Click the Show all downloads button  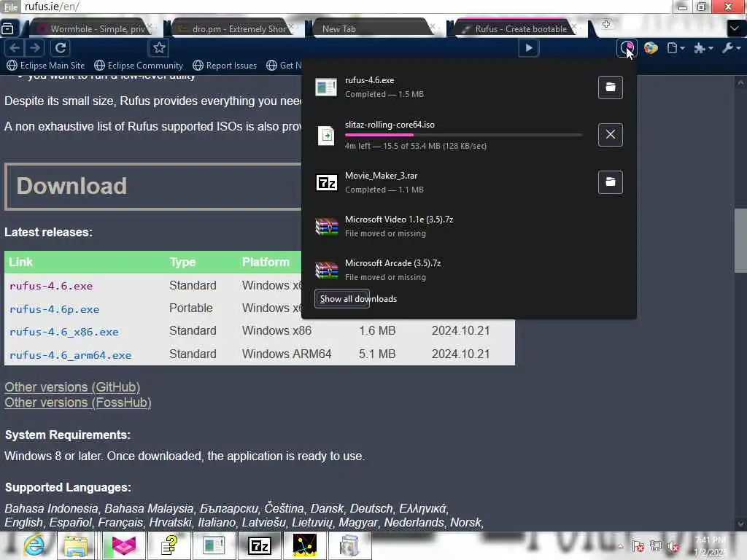pyautogui.click(x=342, y=299)
